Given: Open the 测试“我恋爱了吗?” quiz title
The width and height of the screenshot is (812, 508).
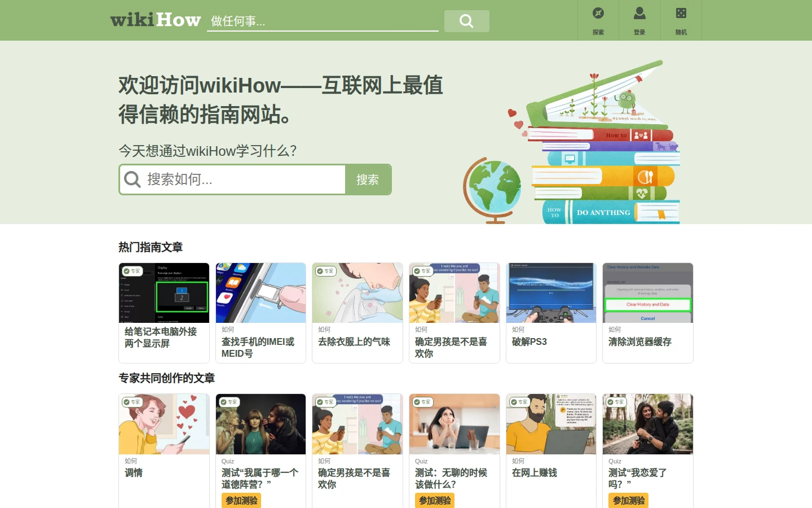Looking at the screenshot, I should (638, 479).
